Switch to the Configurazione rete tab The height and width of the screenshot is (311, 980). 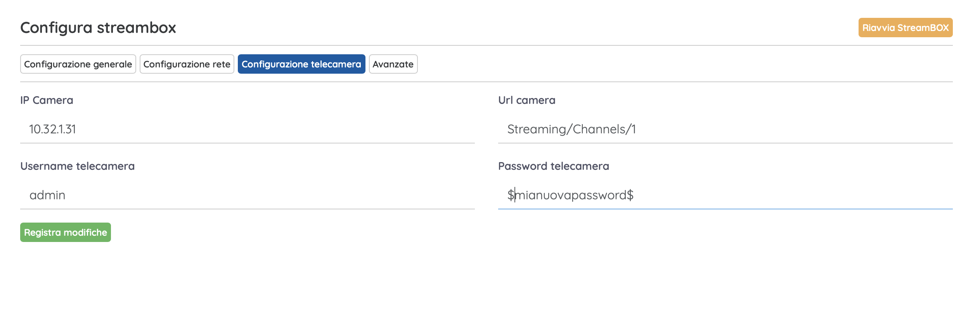tap(187, 64)
